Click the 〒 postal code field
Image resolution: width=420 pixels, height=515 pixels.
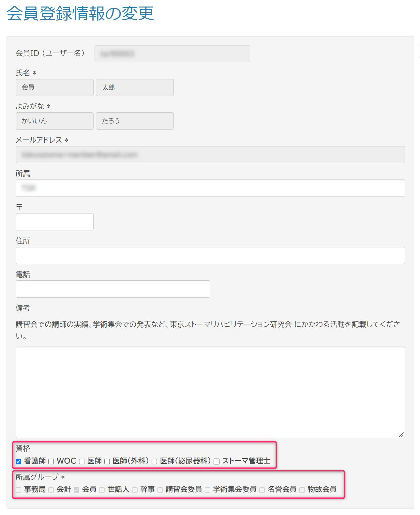pyautogui.click(x=54, y=222)
